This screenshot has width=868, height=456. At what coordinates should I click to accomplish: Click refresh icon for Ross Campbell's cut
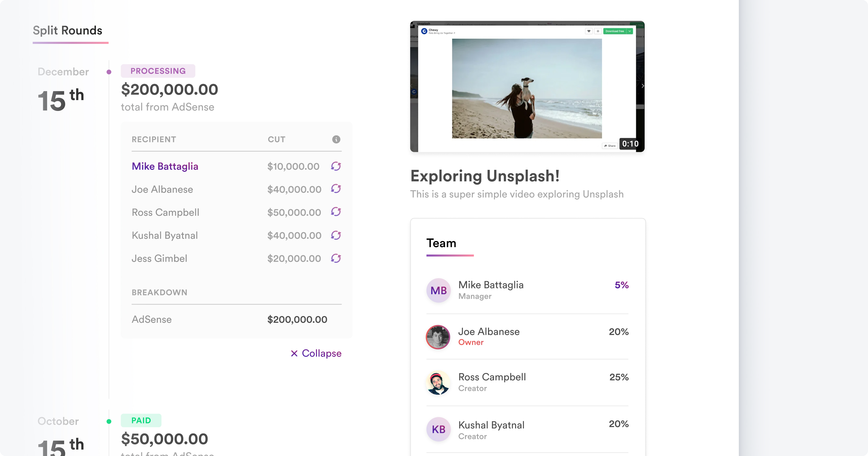coord(336,212)
